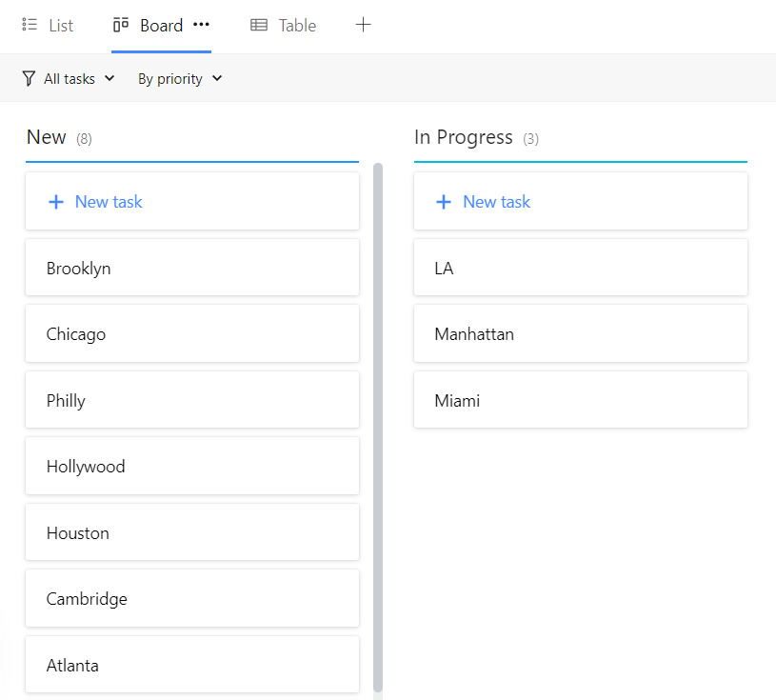Open the All tasks filter dropdown
This screenshot has height=700, width=776.
69,79
